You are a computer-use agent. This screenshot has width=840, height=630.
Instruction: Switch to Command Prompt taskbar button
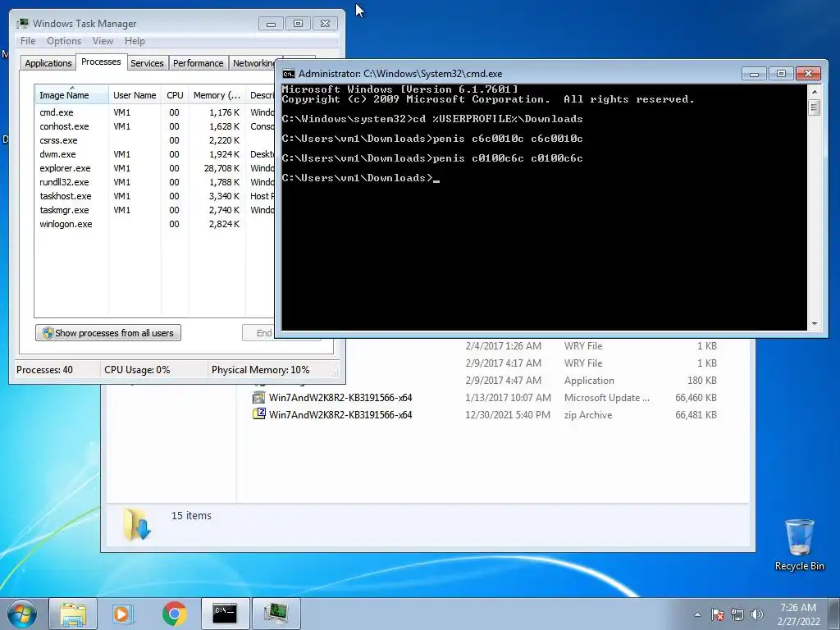click(x=225, y=614)
